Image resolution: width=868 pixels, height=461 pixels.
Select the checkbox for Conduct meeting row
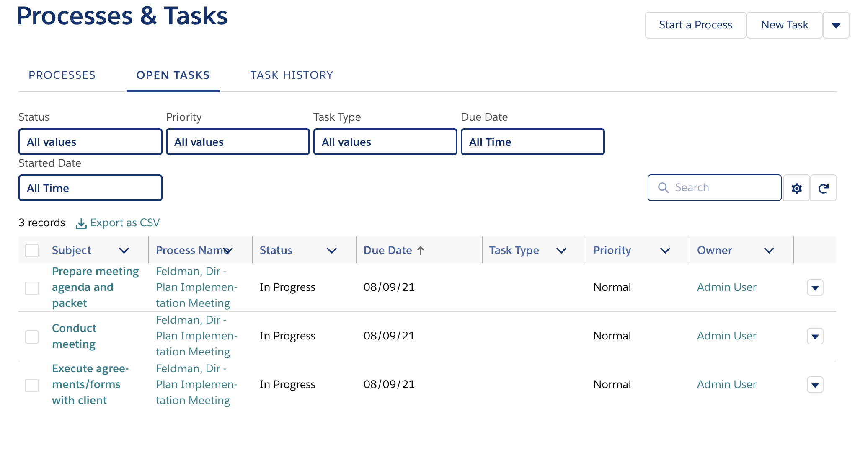click(x=32, y=336)
